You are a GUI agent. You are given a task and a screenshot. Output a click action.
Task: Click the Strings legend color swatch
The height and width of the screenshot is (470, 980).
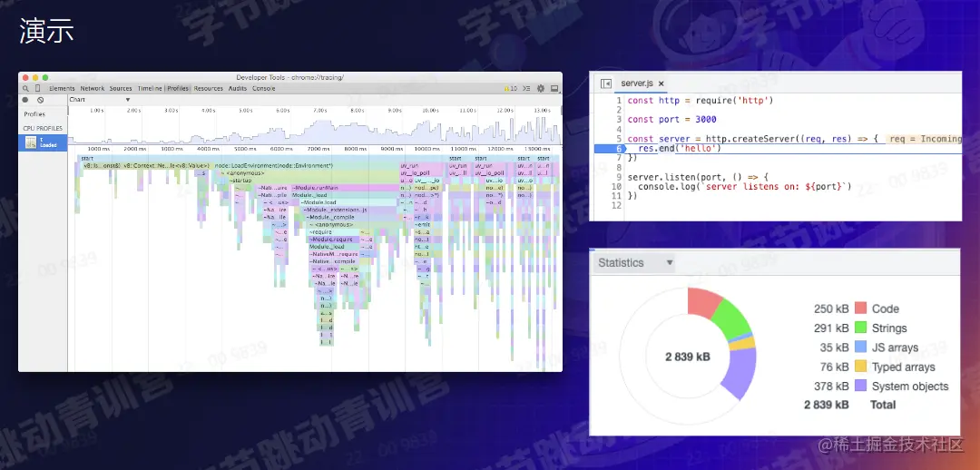click(x=860, y=328)
